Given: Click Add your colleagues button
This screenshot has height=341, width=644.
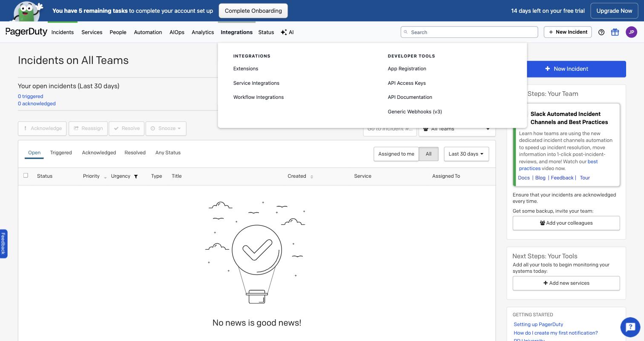Looking at the screenshot, I should [x=566, y=223].
